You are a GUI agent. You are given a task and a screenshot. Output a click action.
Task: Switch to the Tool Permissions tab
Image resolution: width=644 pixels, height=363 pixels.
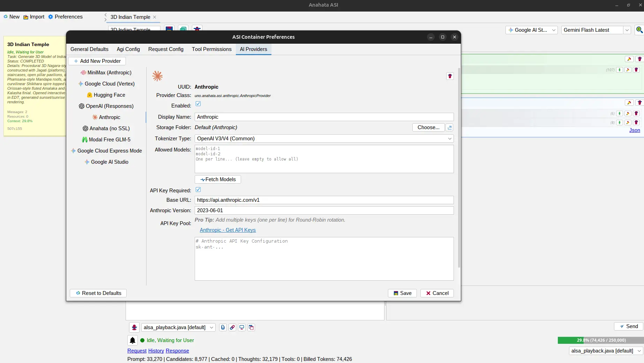(211, 49)
